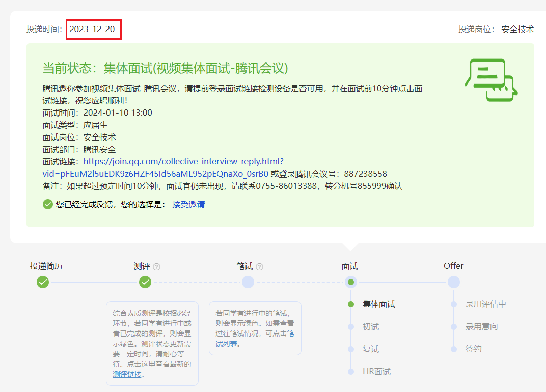This screenshot has width=546, height=392.
Task: Click the 笔试 stage circle
Action: 248,282
